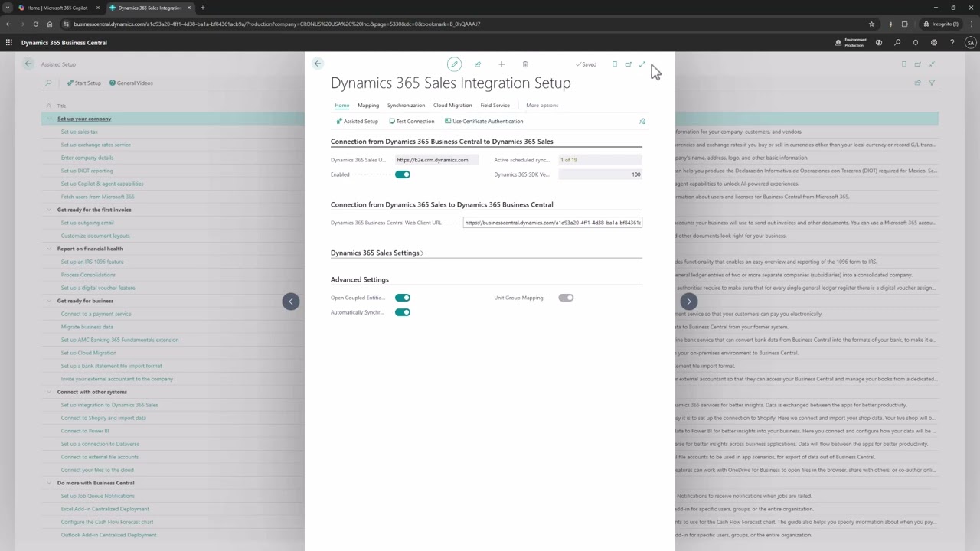This screenshot has height=551, width=980.
Task: Open the Field Service tab
Action: point(495,105)
